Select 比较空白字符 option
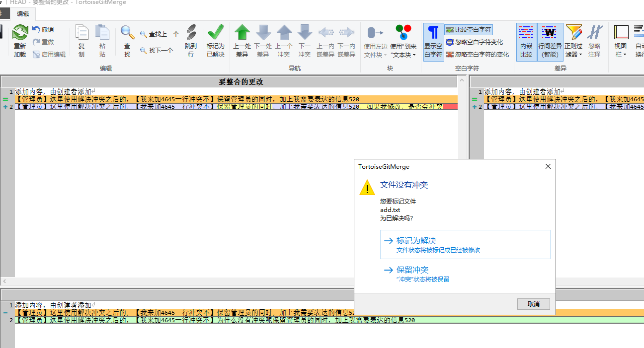 [469, 30]
